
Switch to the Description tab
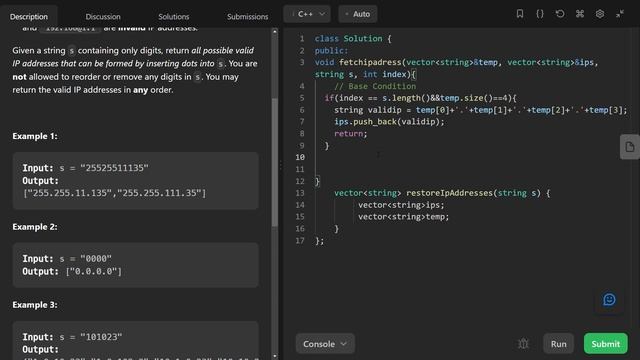click(29, 17)
